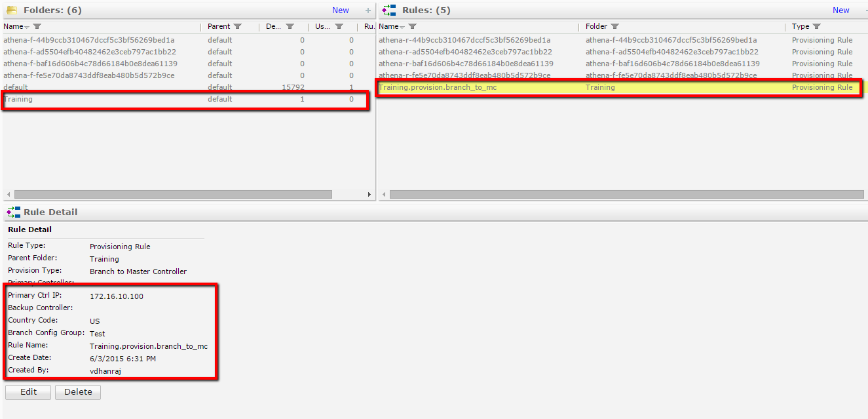Viewport: 868px width, 419px height.
Task: Toggle the sort arrow on Folders Name column
Action: click(x=27, y=27)
